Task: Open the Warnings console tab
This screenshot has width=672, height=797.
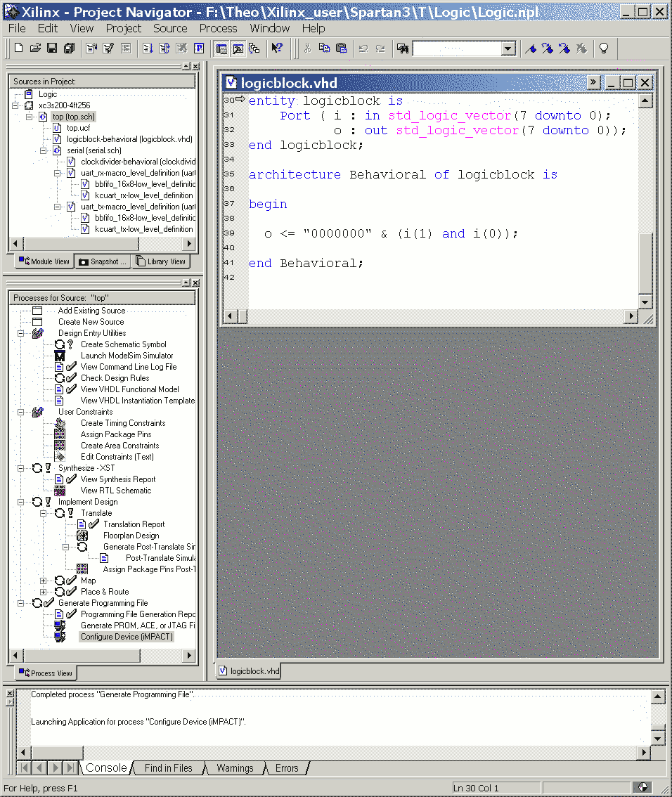Action: 235,768
